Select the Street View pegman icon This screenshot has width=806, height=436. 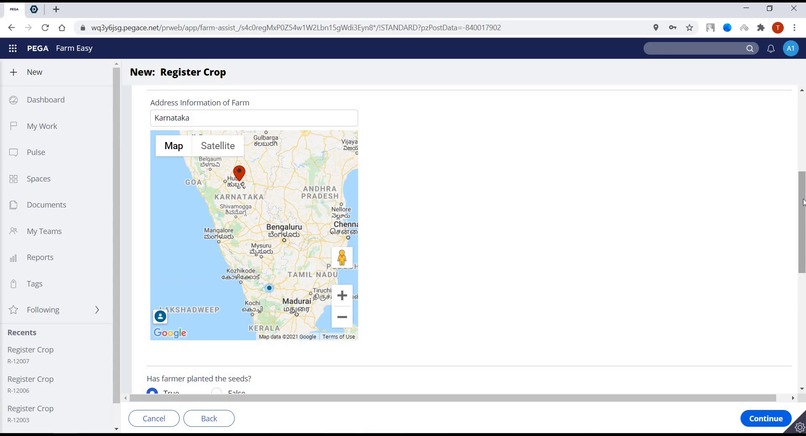(x=342, y=258)
